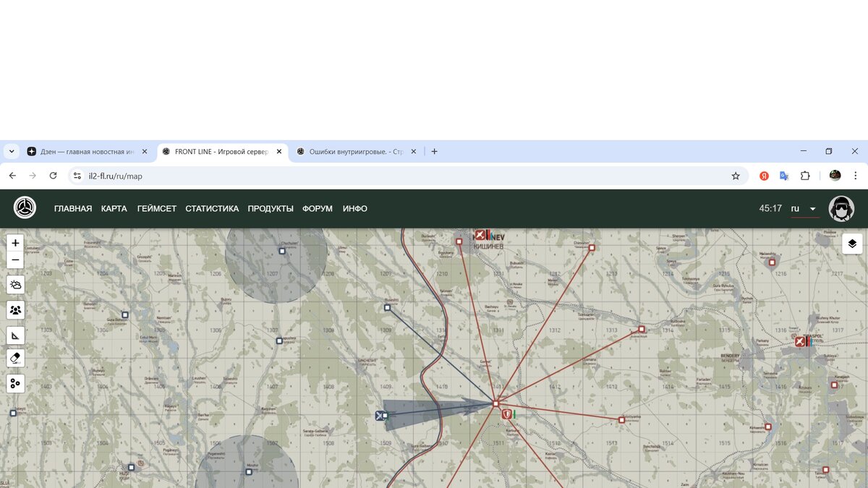Click the blue airfield marker on map
Image resolution: width=868 pixels, height=488 pixels.
[380, 415]
